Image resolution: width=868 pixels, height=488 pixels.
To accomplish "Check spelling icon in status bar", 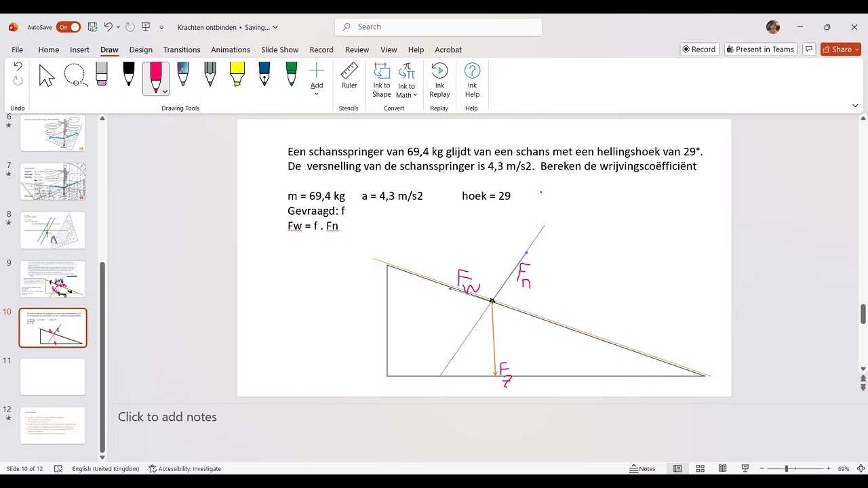I will click(x=58, y=468).
